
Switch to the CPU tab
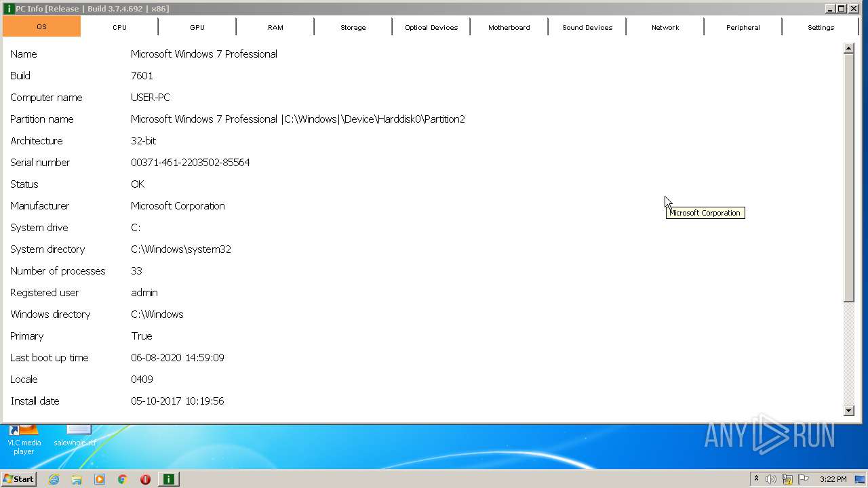(x=119, y=27)
